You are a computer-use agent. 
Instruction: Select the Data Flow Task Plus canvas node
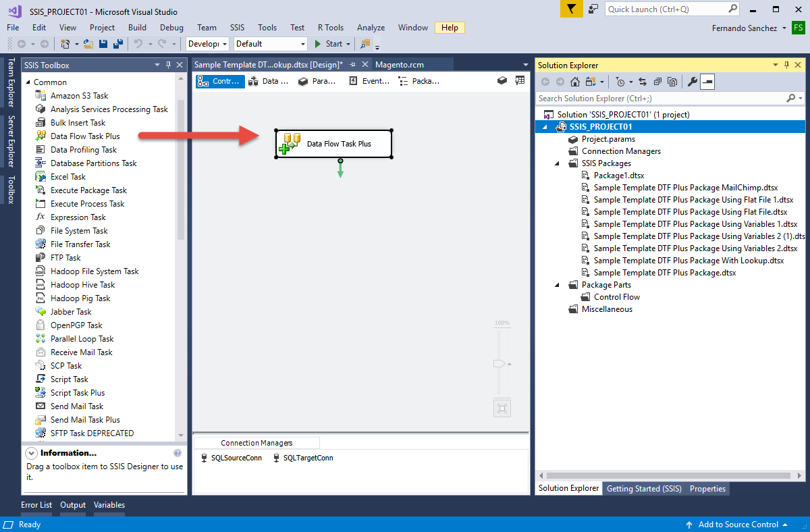(x=333, y=144)
